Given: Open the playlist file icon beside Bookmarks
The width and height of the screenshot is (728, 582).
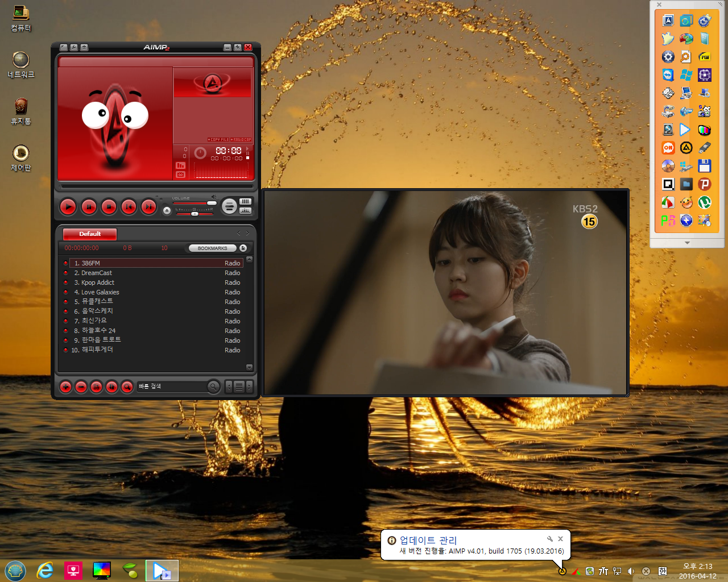Looking at the screenshot, I should tap(243, 248).
